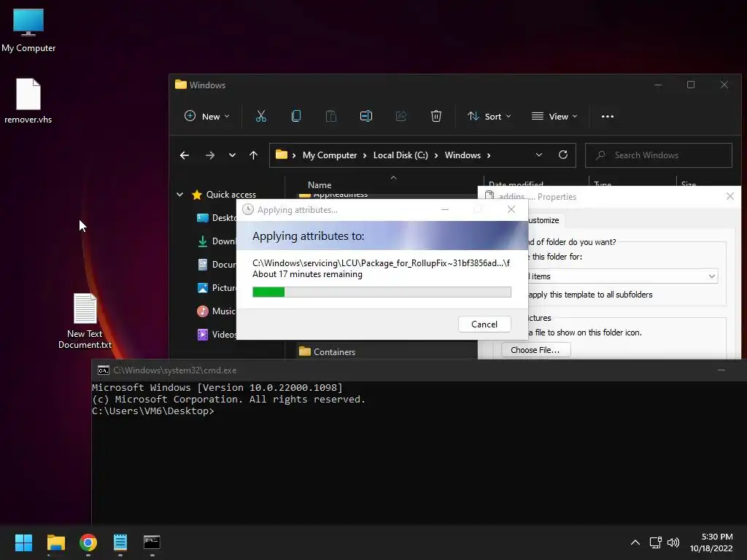Click the Name column header
This screenshot has height=560, width=747.
click(320, 184)
